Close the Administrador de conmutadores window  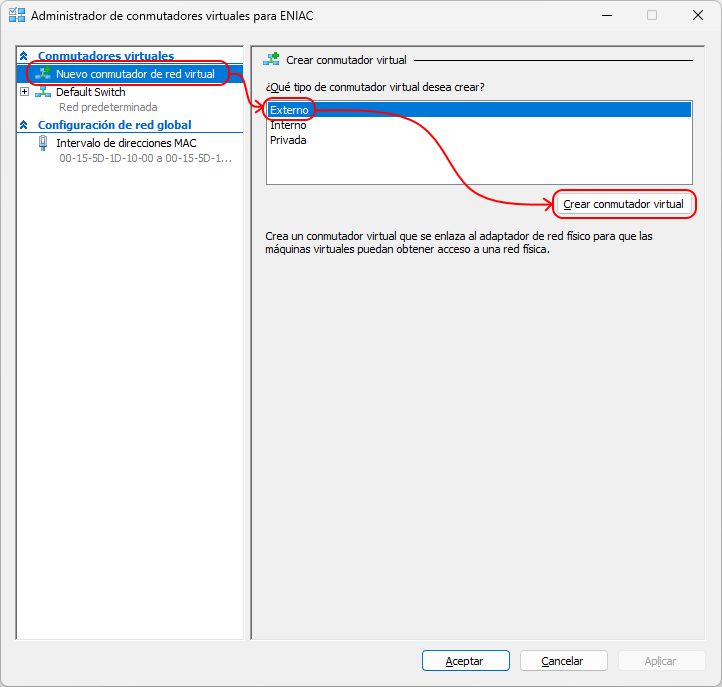(698, 15)
